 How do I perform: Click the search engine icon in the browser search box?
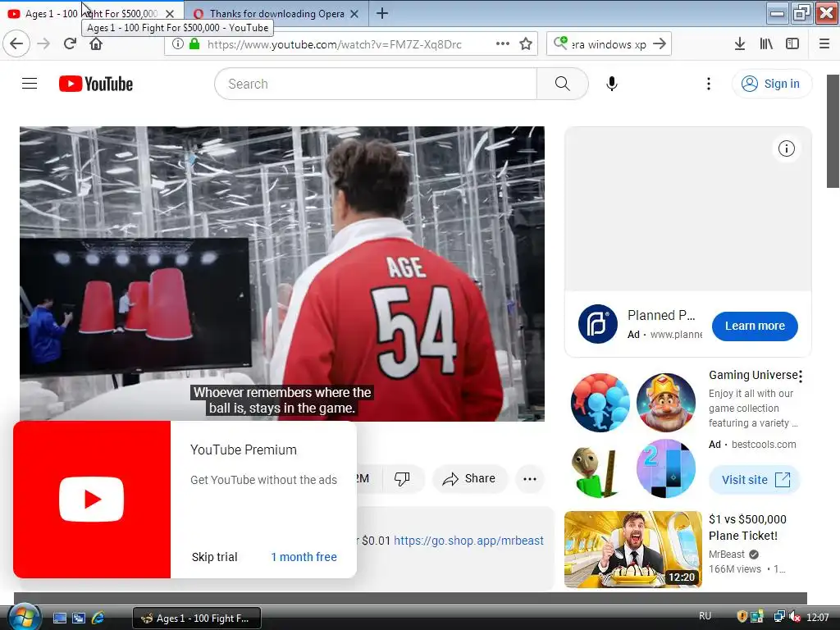tap(560, 43)
